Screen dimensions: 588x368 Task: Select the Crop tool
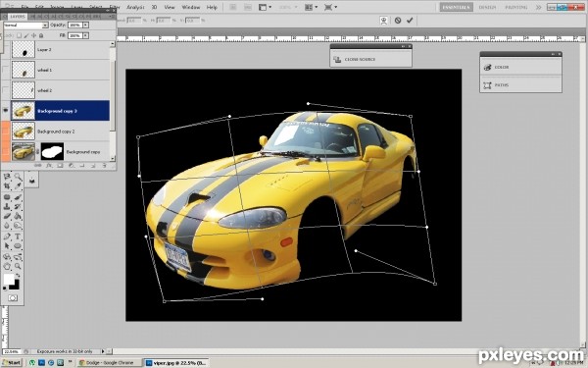(x=7, y=185)
